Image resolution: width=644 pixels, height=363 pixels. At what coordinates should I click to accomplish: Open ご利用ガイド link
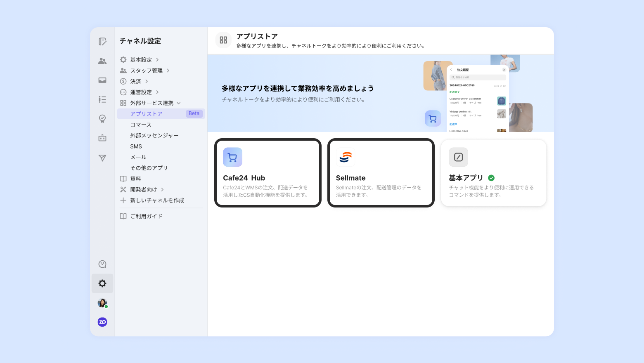coord(147,216)
